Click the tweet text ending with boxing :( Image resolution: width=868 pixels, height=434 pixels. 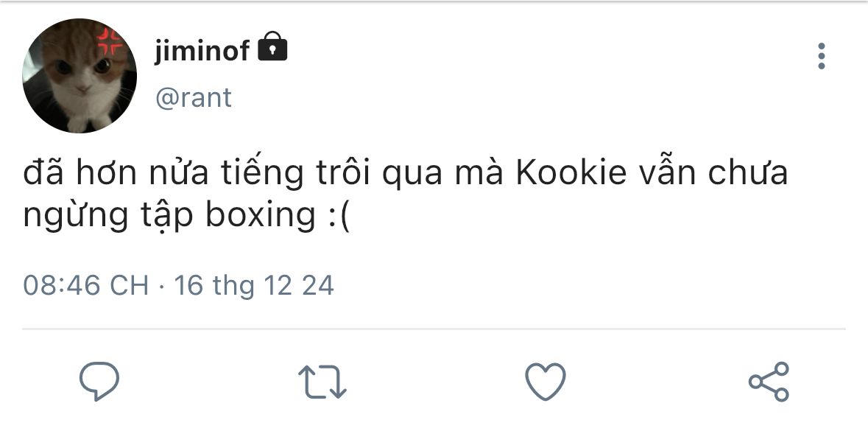click(405, 194)
